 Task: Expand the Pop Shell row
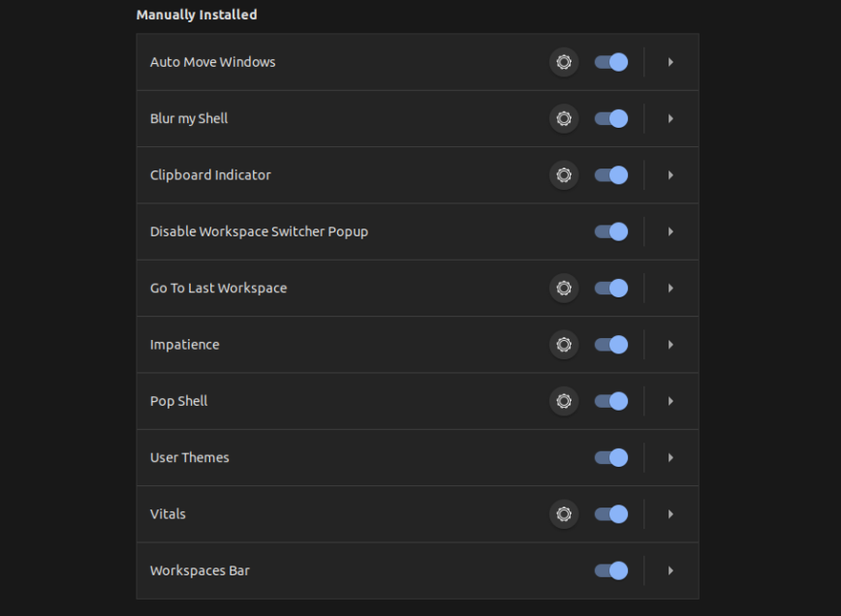click(x=670, y=401)
